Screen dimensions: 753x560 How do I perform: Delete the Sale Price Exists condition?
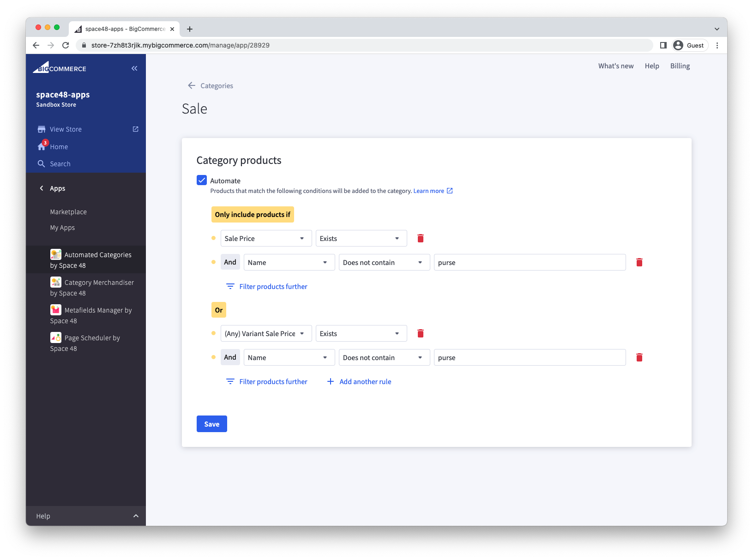coord(421,238)
